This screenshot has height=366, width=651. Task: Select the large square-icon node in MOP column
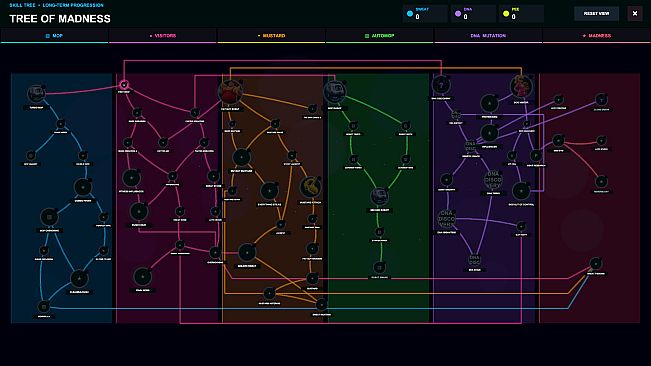pos(49,217)
